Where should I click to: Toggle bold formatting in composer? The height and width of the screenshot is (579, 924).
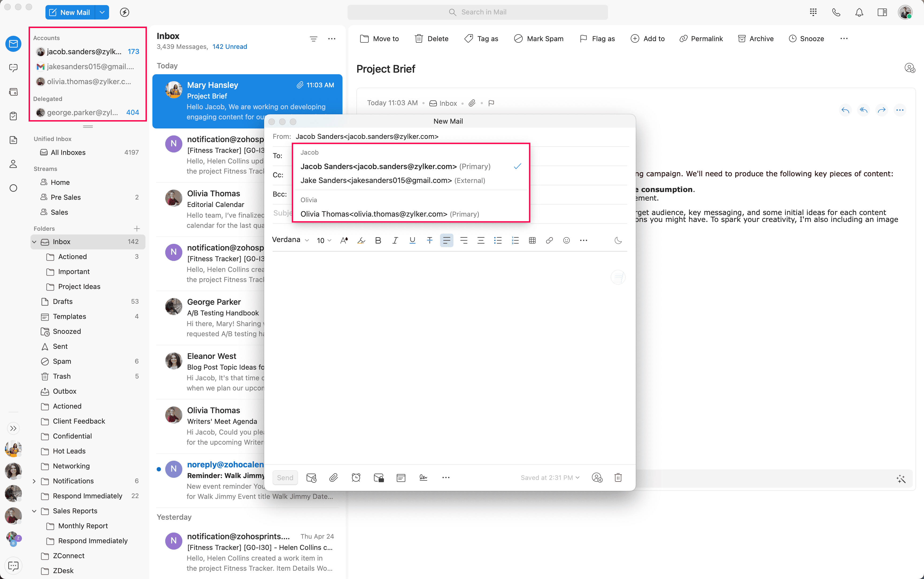coord(378,240)
